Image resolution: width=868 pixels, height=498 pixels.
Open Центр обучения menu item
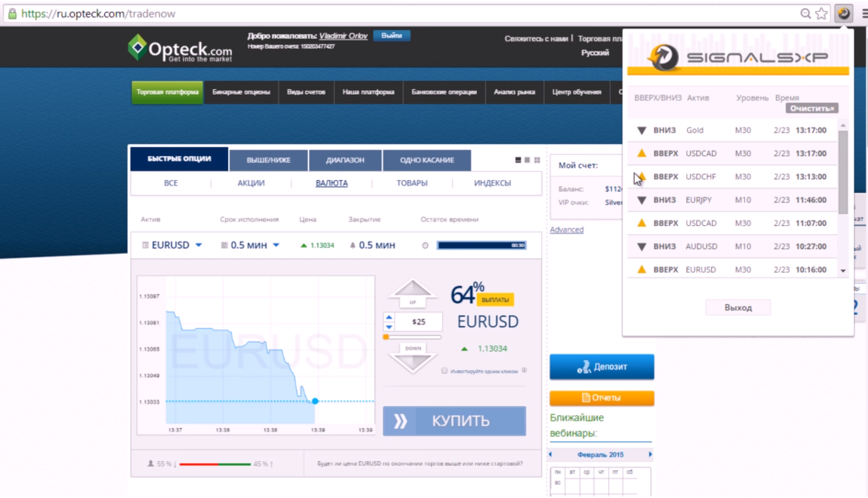coord(576,92)
